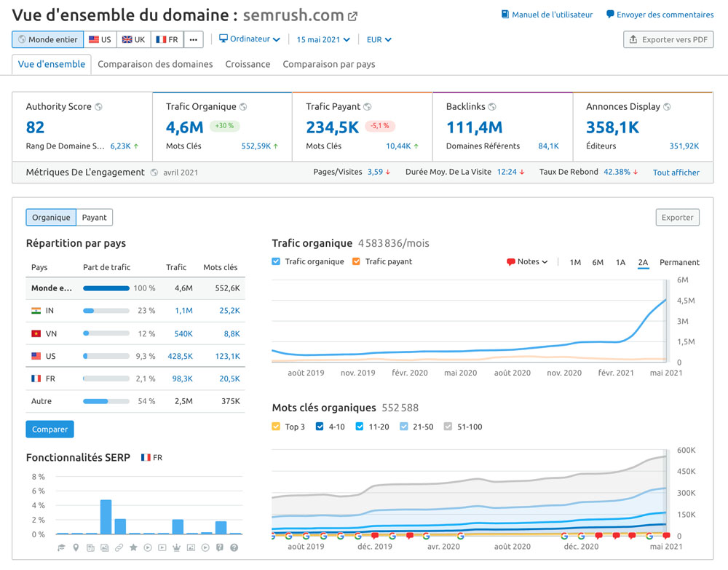The image size is (728, 570).
Task: Click the speech bubble icon beside Envoyer des commentaires
Action: 610,15
